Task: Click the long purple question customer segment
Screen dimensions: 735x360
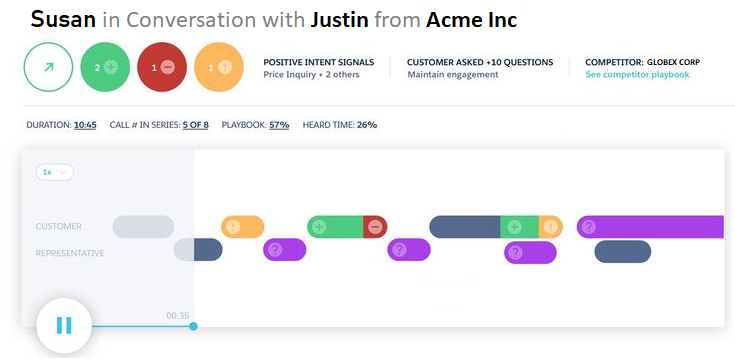Action: pyautogui.click(x=651, y=227)
